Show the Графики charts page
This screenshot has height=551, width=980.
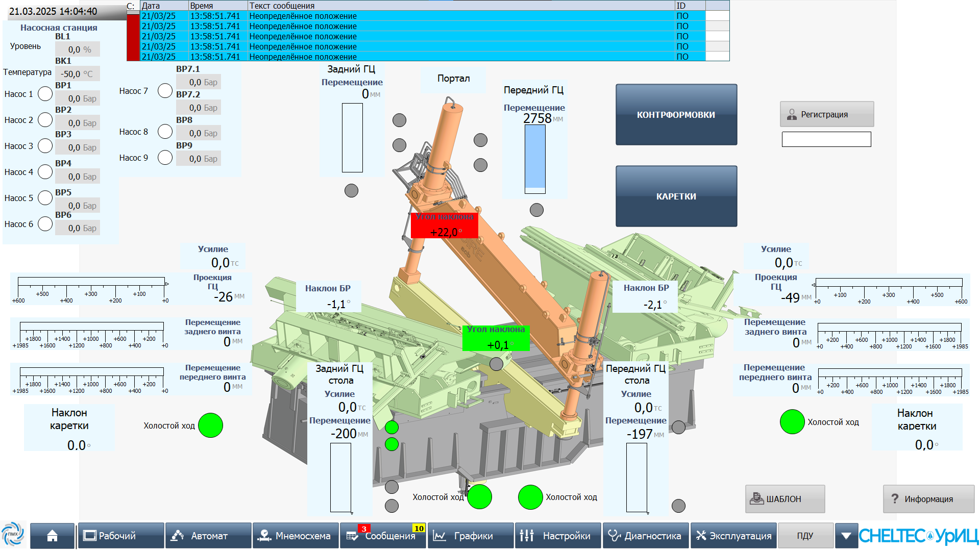click(470, 536)
